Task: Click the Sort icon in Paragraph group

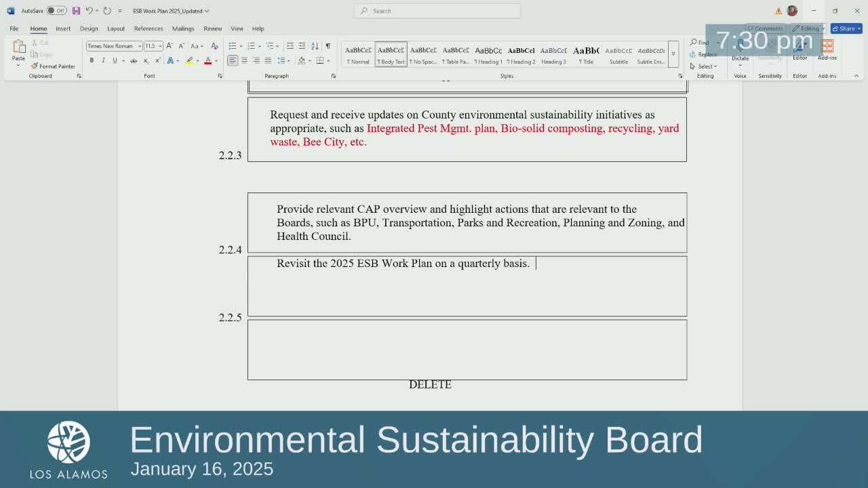Action: point(315,46)
